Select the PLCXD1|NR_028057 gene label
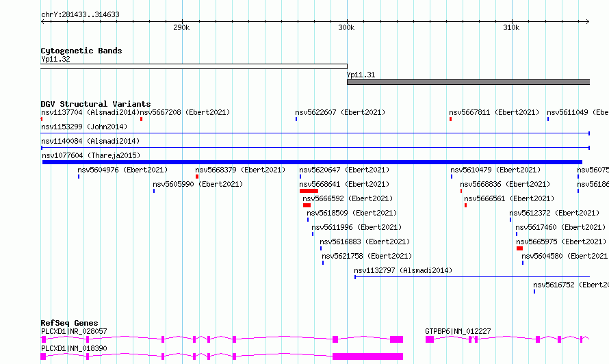 (74, 332)
